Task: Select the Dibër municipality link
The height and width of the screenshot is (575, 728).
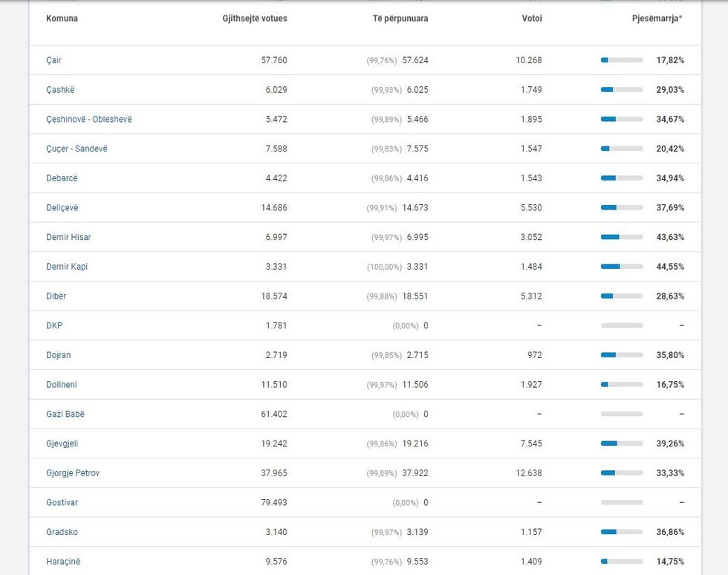Action: (x=56, y=296)
